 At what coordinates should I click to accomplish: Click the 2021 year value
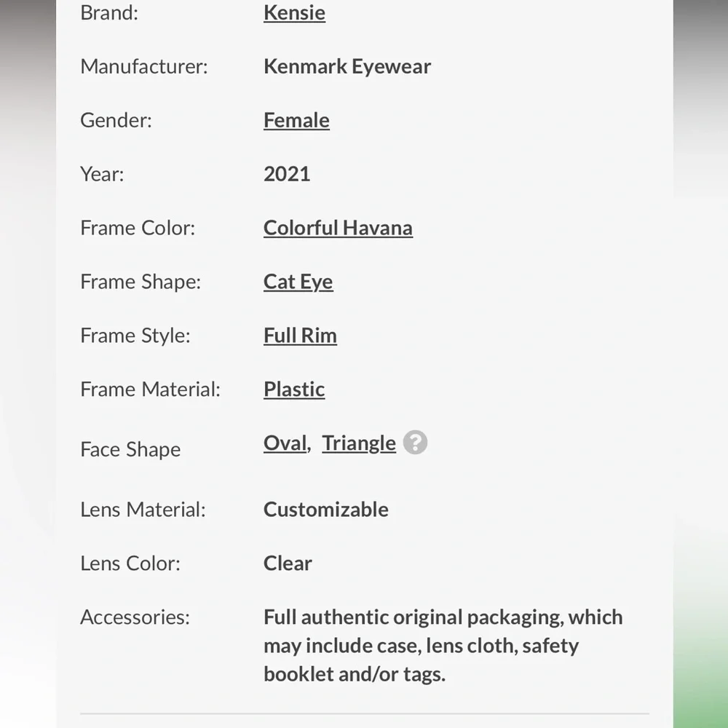(x=287, y=174)
